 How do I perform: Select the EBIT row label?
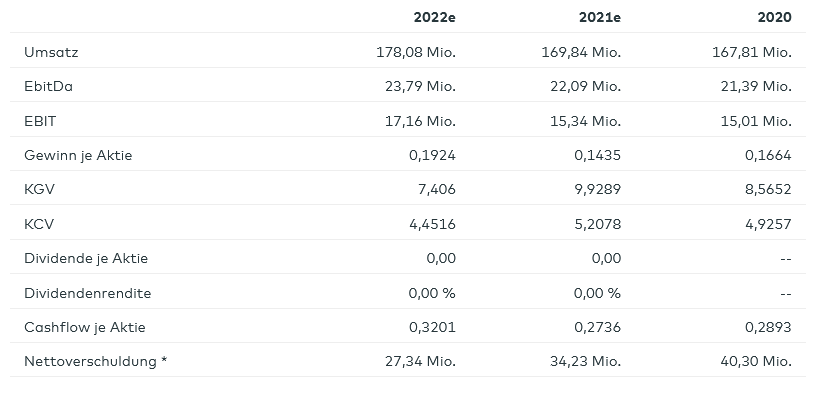[40, 121]
